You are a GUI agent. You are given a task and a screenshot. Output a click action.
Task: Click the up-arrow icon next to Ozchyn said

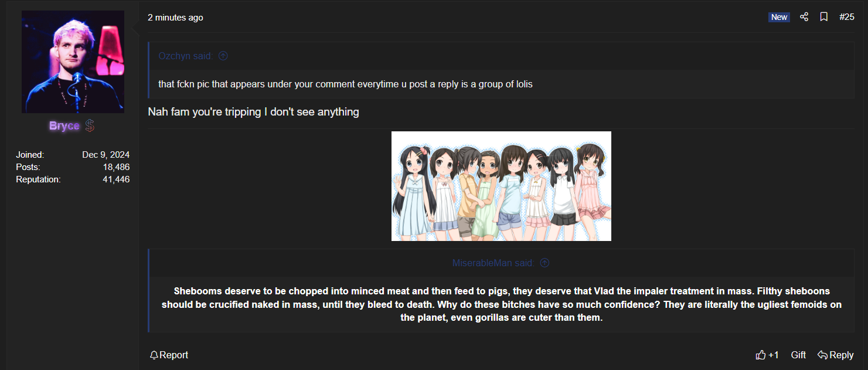tap(223, 56)
